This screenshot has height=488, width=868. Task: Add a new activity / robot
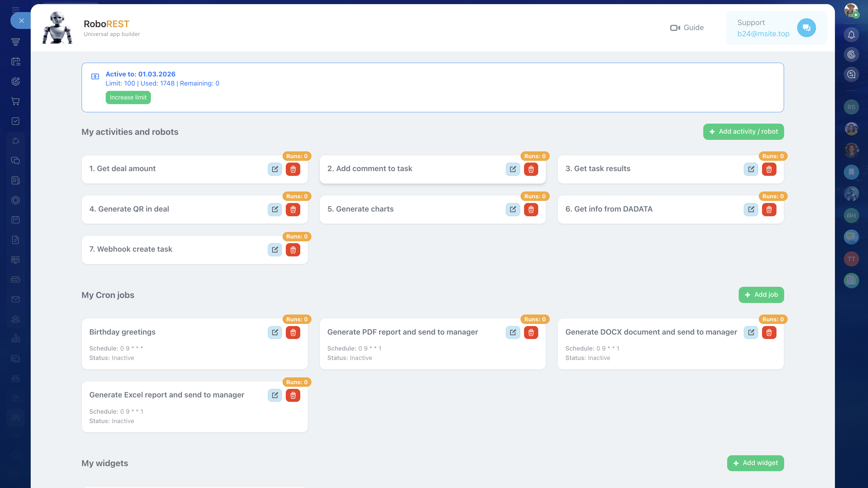(743, 132)
